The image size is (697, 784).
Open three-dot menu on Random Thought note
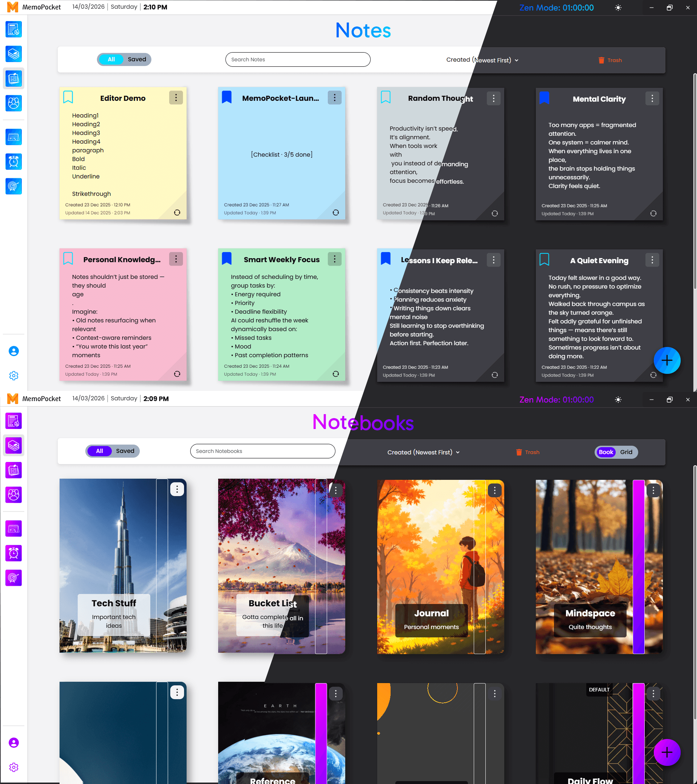(x=494, y=99)
